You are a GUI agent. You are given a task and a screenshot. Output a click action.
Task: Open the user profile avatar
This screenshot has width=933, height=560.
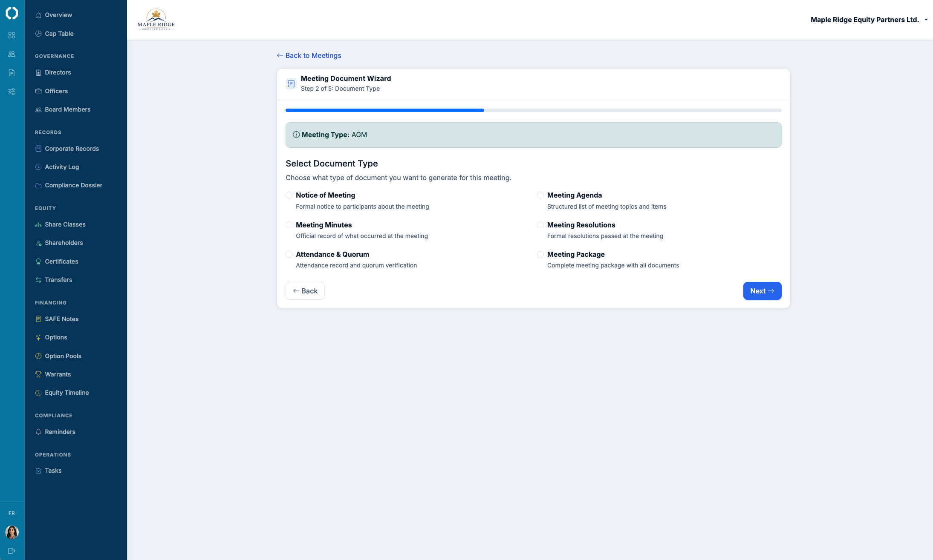click(12, 532)
